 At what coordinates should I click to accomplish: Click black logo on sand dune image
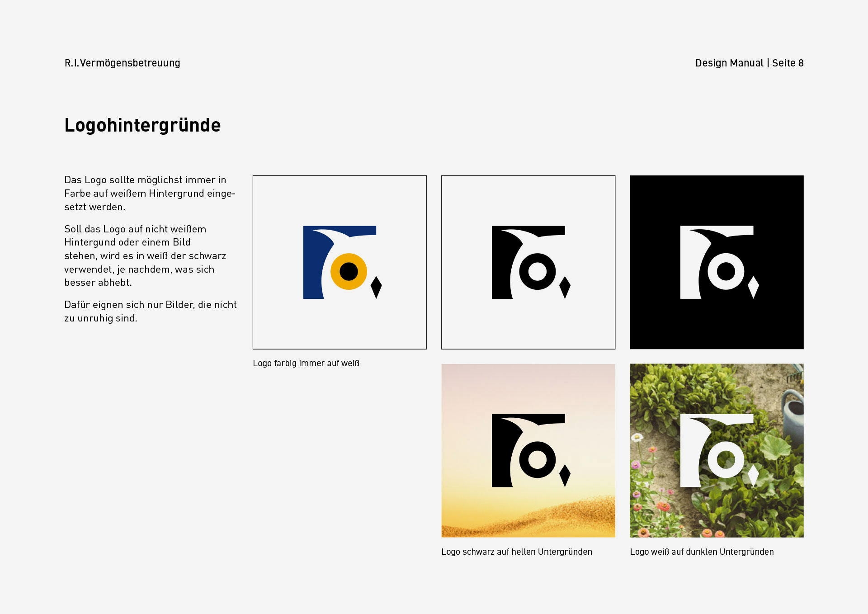531,451
